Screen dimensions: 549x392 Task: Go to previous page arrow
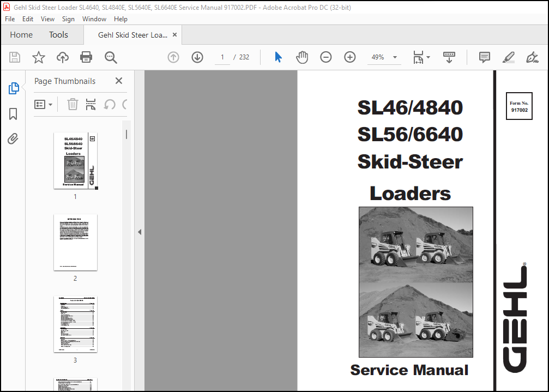(x=173, y=57)
